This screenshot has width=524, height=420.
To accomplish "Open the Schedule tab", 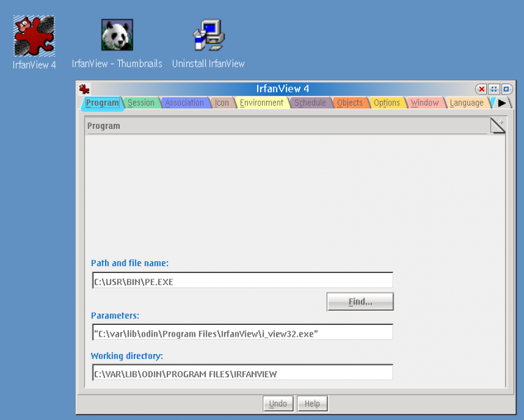I will pos(310,103).
